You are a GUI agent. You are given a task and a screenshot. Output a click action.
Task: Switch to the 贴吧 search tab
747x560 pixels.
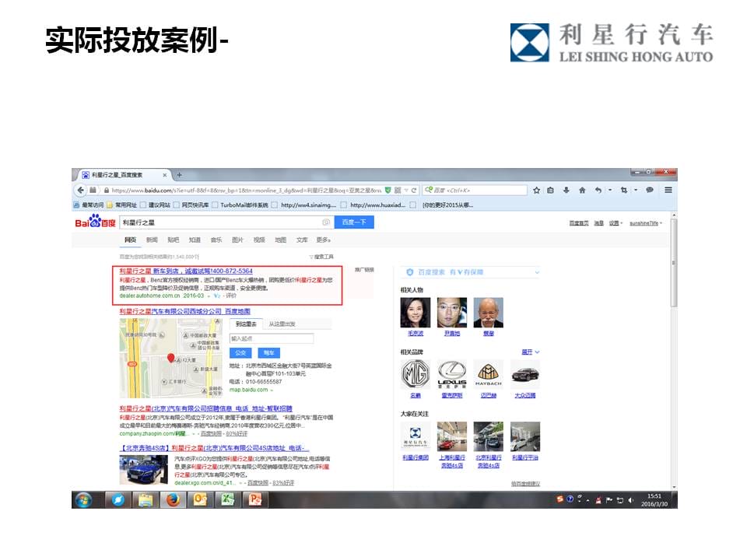tap(174, 240)
